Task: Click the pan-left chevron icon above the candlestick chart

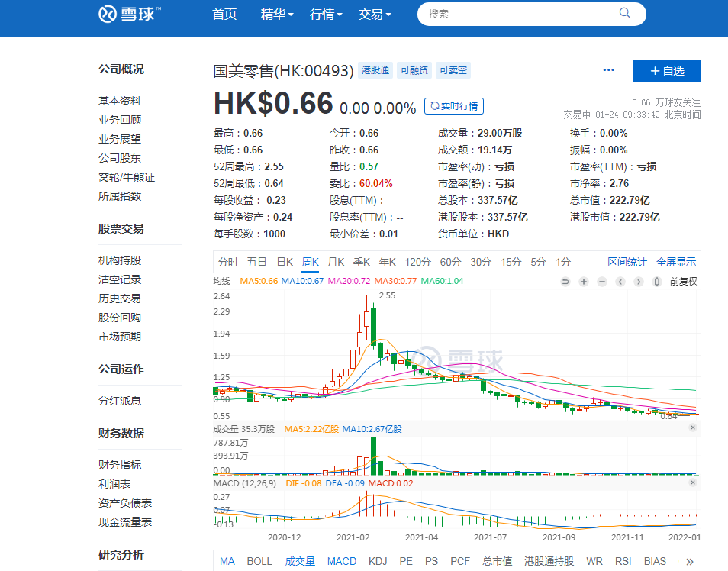Action: tap(621, 282)
